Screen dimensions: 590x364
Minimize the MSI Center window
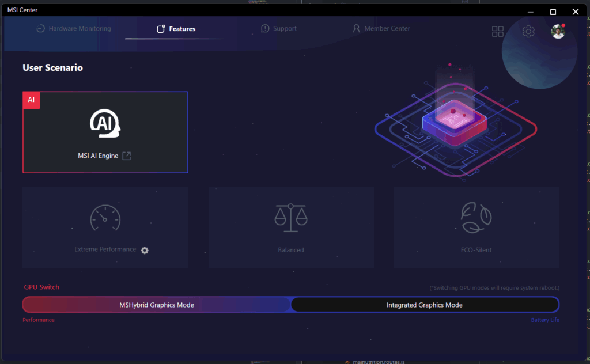[x=531, y=12]
